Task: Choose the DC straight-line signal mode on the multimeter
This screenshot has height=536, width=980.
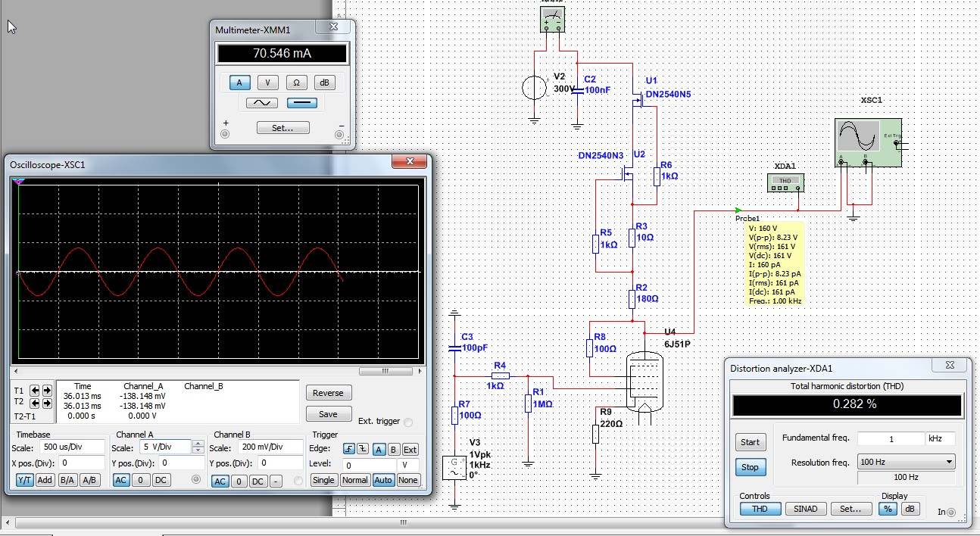Action: click(301, 103)
